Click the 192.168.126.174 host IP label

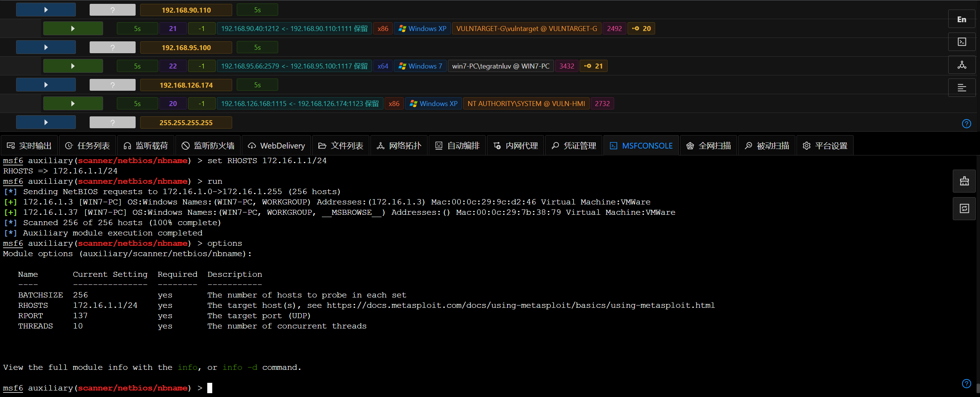(186, 85)
